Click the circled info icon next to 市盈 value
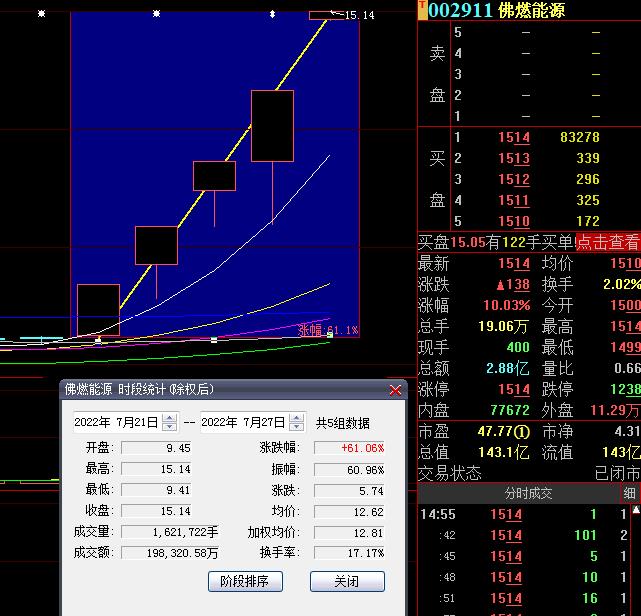 pos(521,432)
